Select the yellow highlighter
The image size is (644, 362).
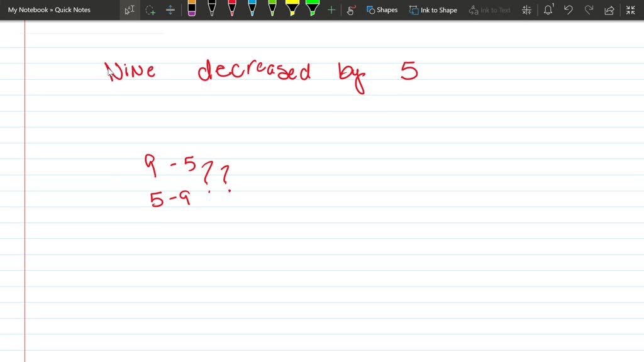tap(292, 9)
